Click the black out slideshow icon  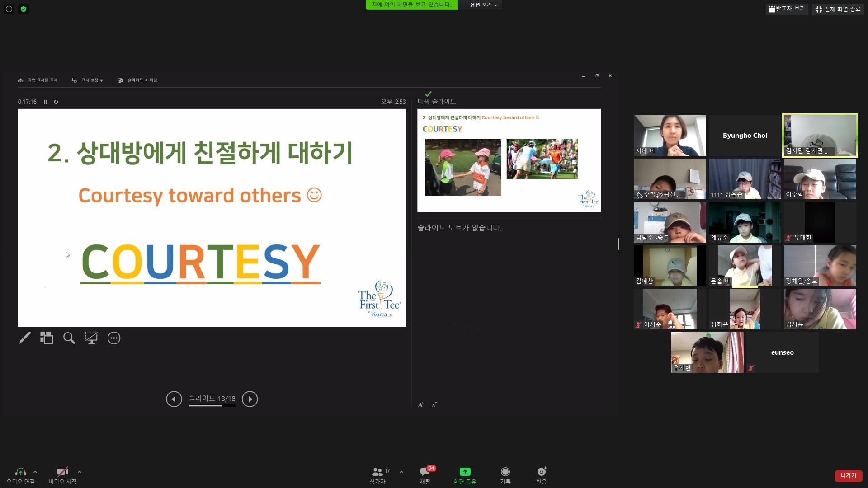(x=91, y=338)
